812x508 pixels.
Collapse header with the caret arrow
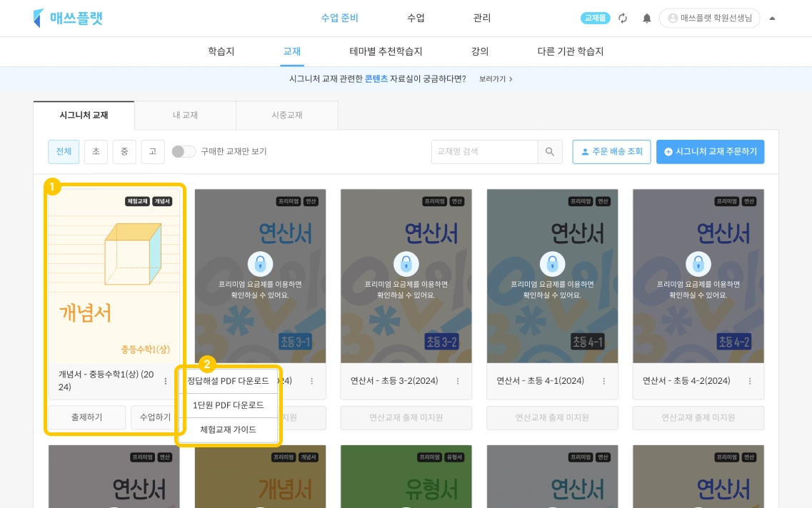click(772, 18)
